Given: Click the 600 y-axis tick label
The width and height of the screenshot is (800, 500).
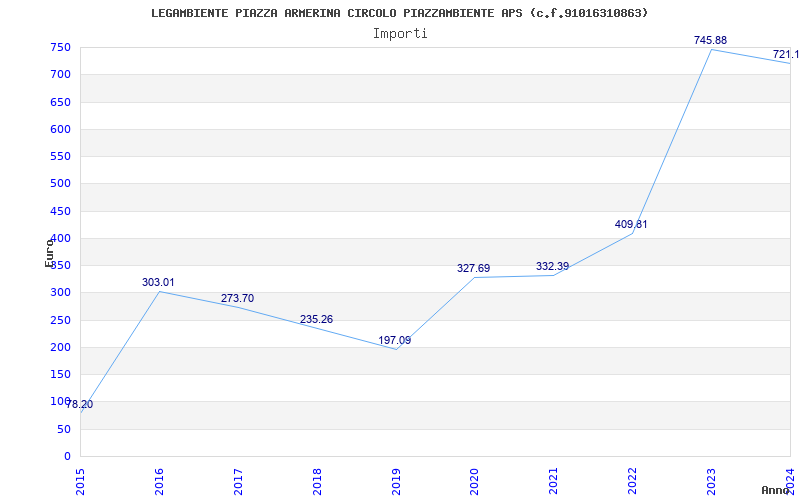Looking at the screenshot, I should pos(60,129).
